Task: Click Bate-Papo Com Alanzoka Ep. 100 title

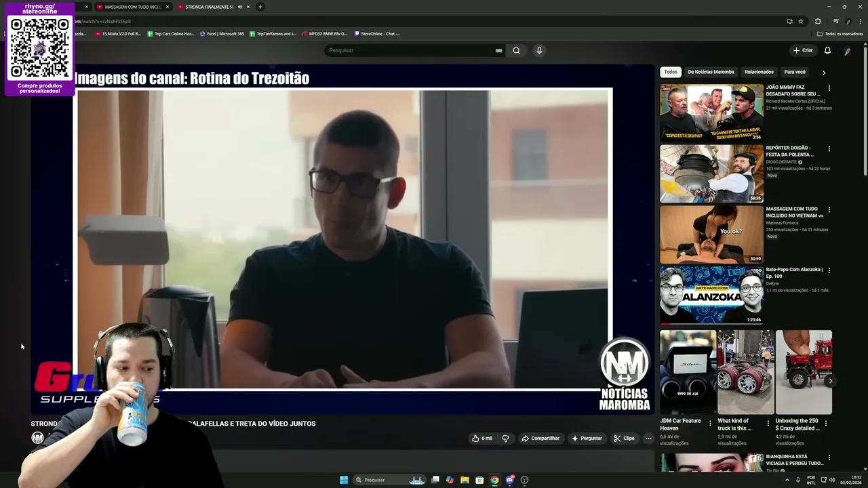Action: pyautogui.click(x=794, y=273)
